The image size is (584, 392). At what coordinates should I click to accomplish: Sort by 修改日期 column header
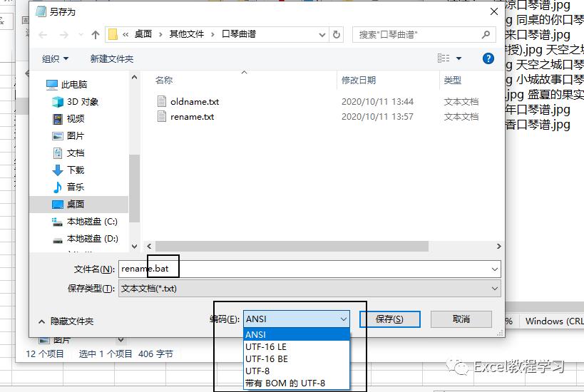coord(358,80)
